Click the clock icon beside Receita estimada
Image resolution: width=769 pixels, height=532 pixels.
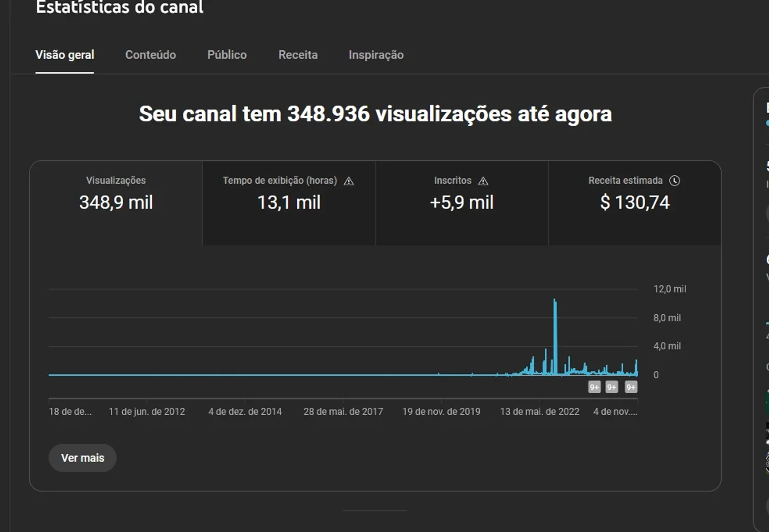[674, 181]
